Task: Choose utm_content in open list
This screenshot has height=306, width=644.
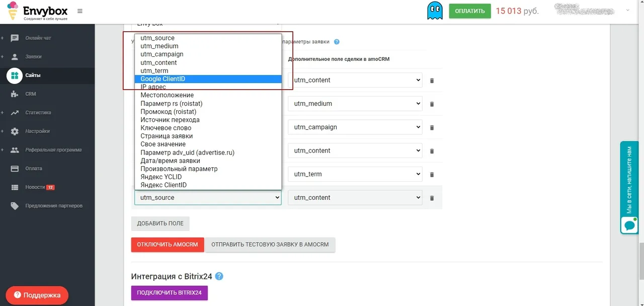Action: (208, 62)
